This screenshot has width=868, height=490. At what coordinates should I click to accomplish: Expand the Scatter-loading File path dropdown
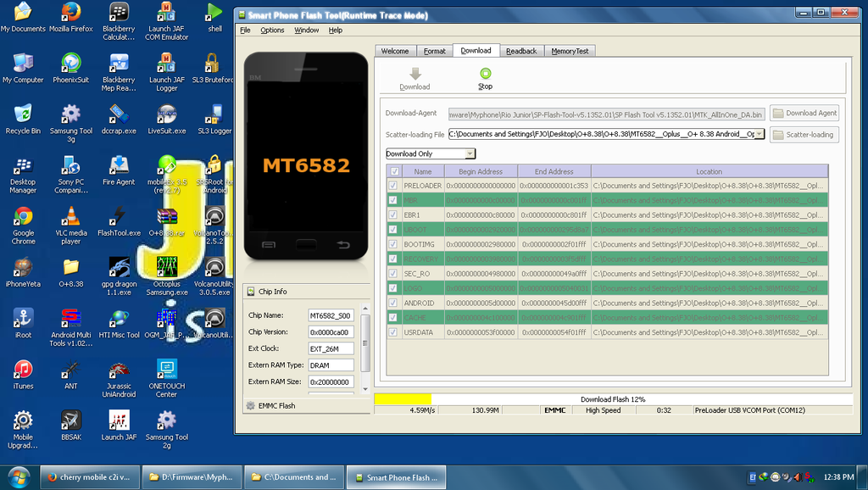(759, 134)
